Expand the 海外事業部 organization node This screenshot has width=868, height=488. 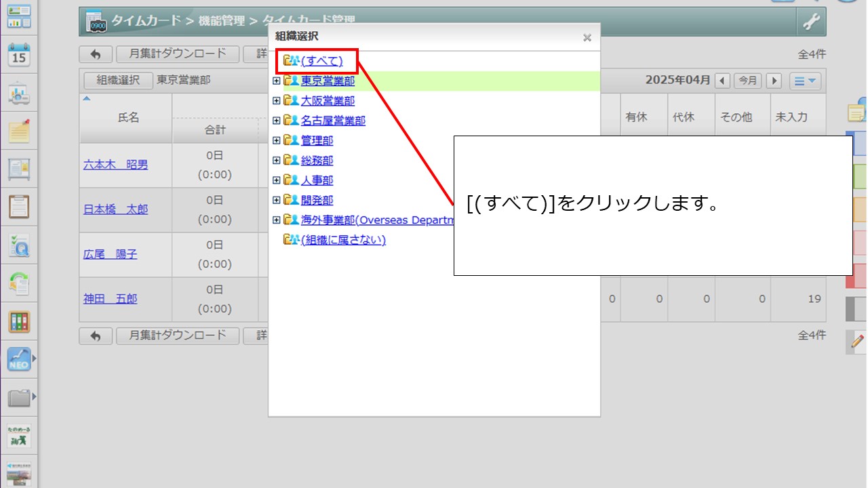[276, 220]
